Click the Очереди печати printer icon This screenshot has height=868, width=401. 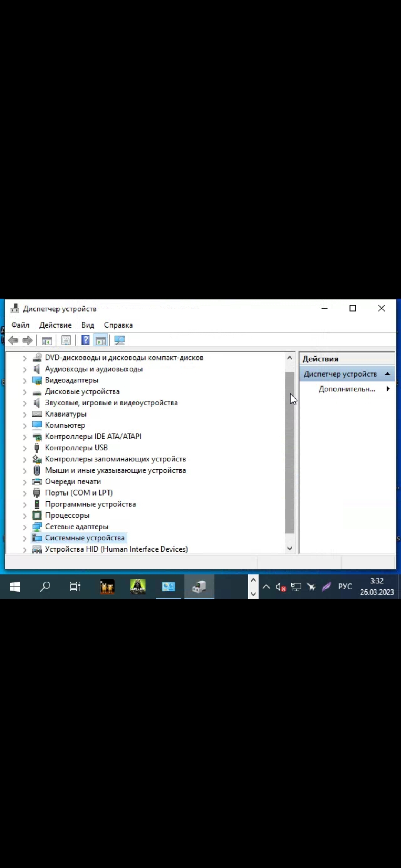37,481
